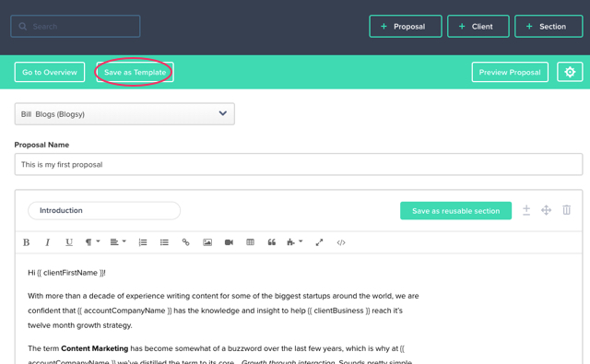Image resolution: width=590 pixels, height=364 pixels.
Task: Switch to HTML code view
Action: coord(341,242)
